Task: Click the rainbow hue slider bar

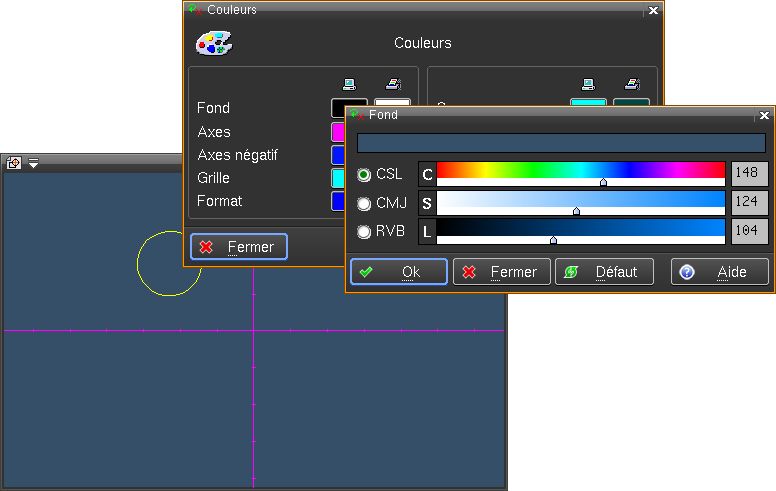Action: coord(580,171)
